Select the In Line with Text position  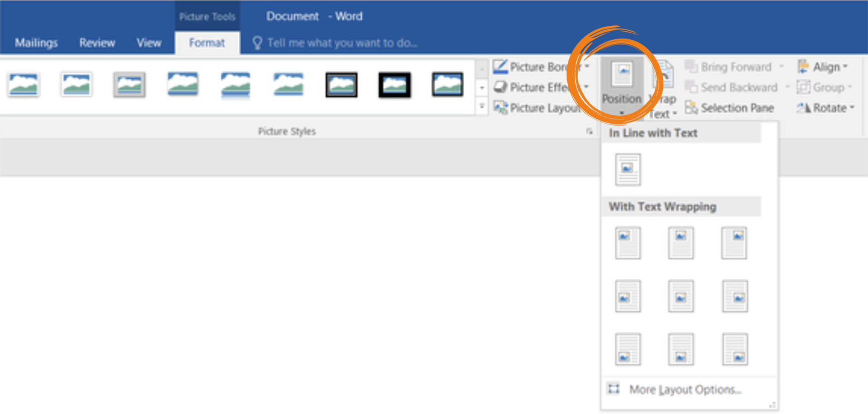628,170
